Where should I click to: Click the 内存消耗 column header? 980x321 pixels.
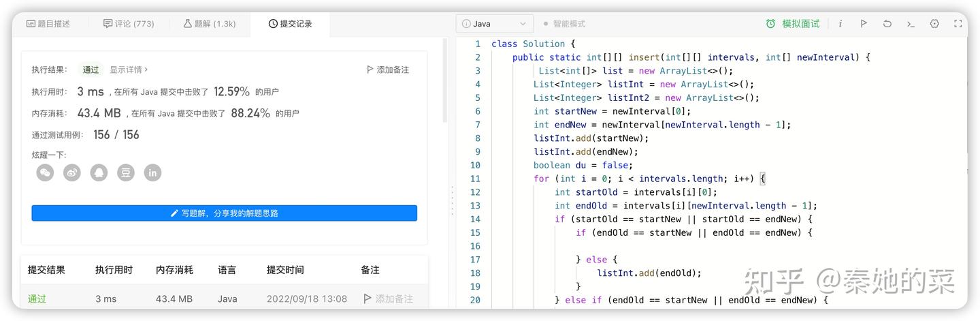point(174,270)
